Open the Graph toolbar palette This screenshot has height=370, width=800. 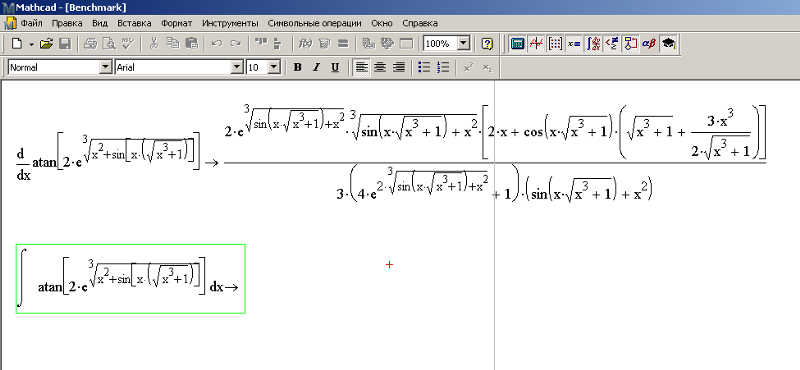tap(536, 44)
